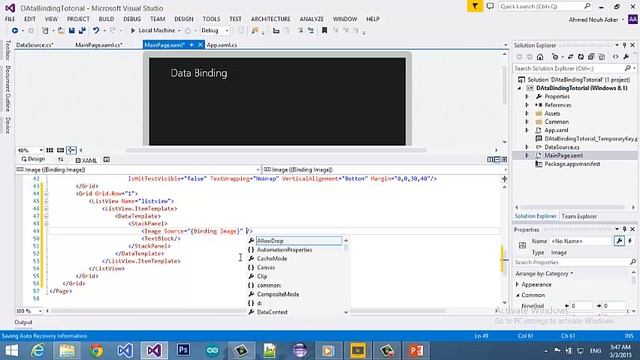Collapse pane icon at designer right

tap(504, 160)
